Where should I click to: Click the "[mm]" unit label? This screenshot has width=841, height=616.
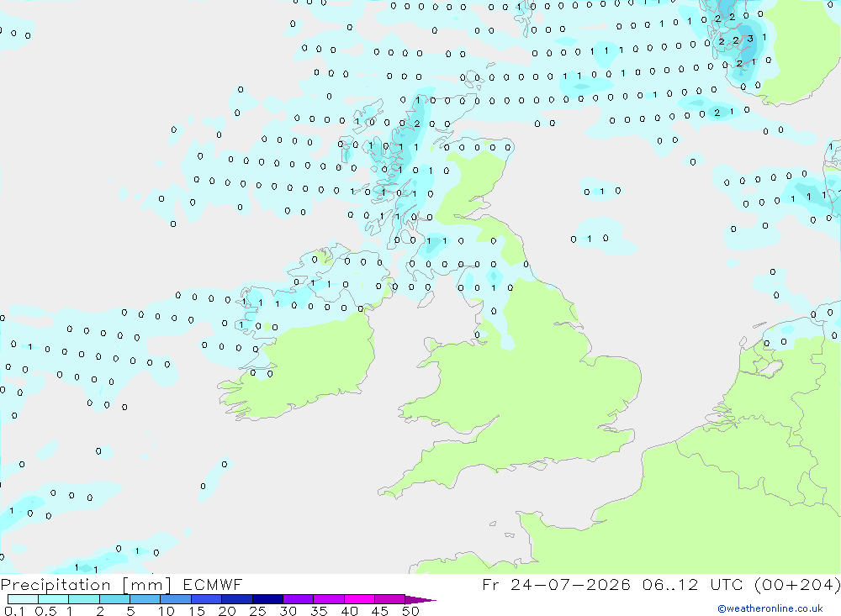click(x=146, y=585)
